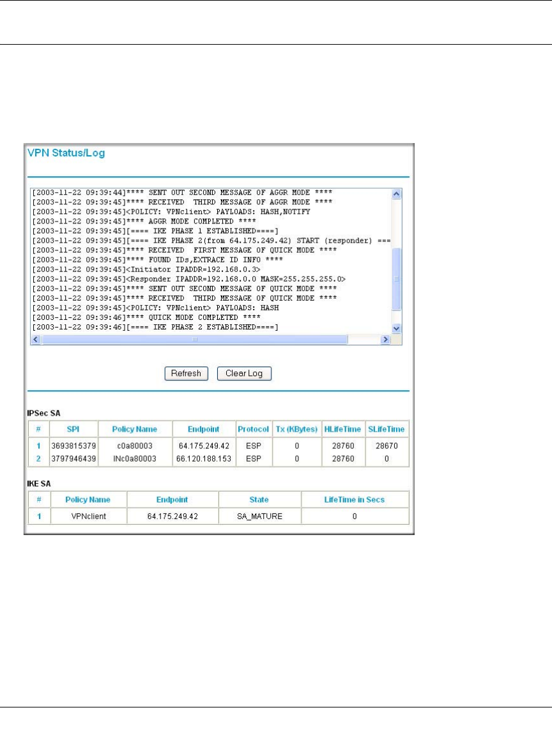Click the Tx (KBytes) column header
552x756 pixels.
coord(296,429)
